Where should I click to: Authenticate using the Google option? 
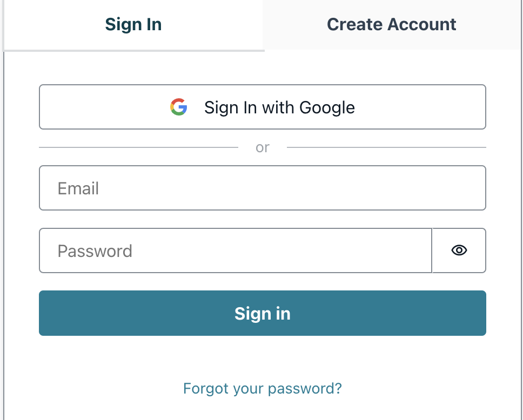point(263,107)
